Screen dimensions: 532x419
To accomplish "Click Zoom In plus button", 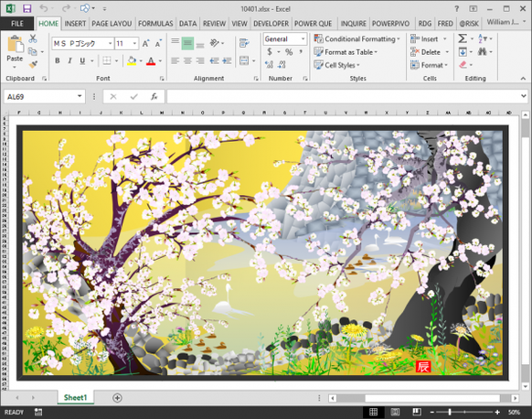I will click(x=497, y=413).
